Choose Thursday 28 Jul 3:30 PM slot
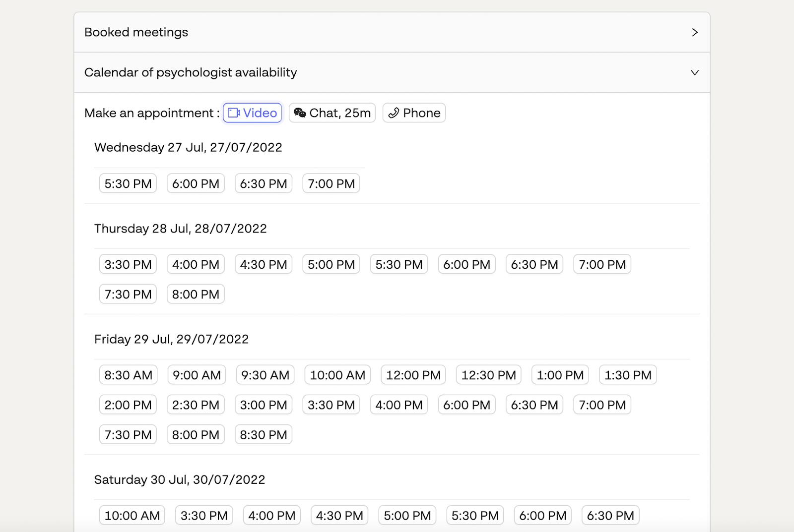Image resolution: width=794 pixels, height=532 pixels. pyautogui.click(x=128, y=264)
